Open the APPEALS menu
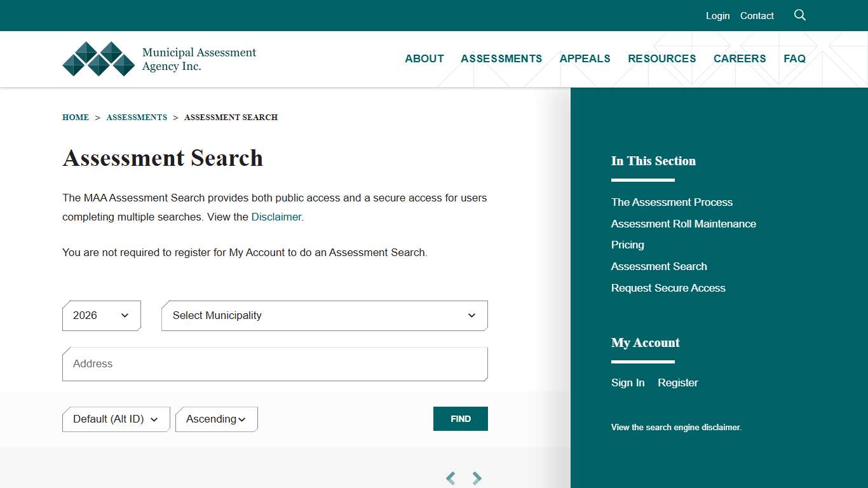Image resolution: width=868 pixels, height=488 pixels. pos(585,58)
